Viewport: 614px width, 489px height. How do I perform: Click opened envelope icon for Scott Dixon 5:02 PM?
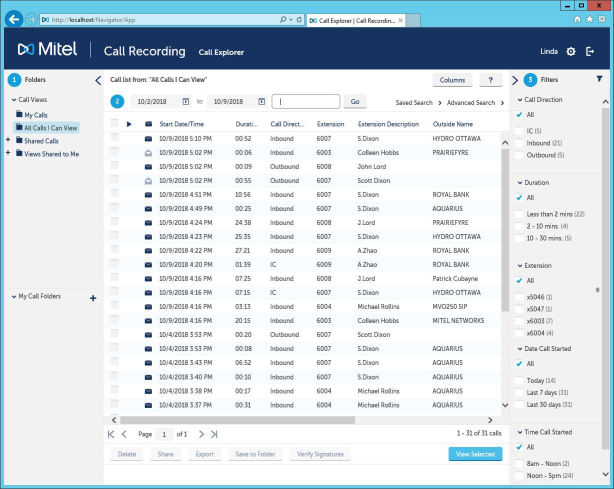[148, 181]
